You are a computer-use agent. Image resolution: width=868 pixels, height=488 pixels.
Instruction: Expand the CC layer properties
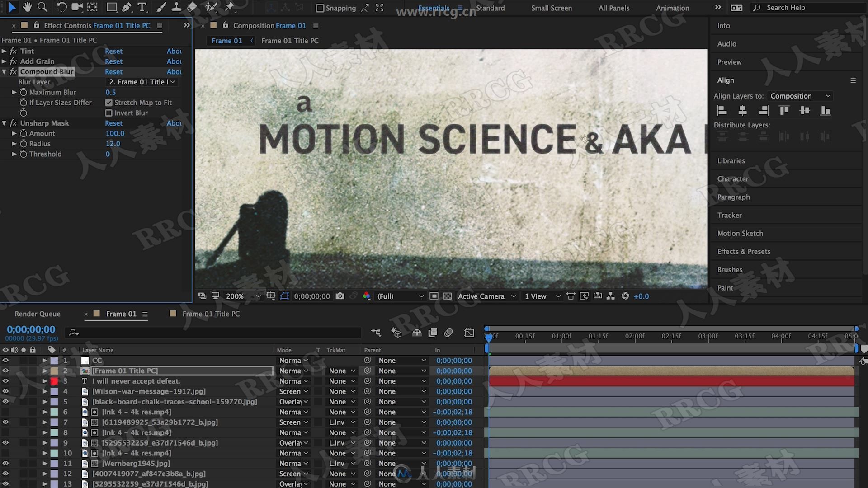tap(45, 361)
